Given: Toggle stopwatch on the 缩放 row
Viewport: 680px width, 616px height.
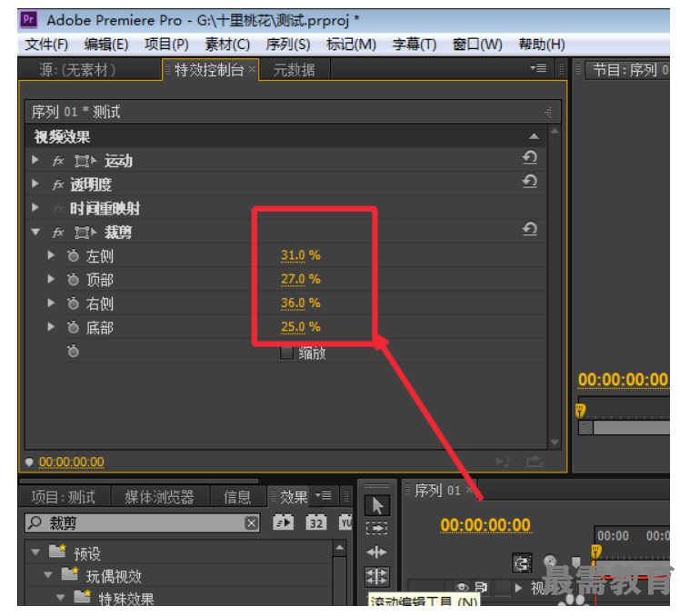Looking at the screenshot, I should (74, 351).
